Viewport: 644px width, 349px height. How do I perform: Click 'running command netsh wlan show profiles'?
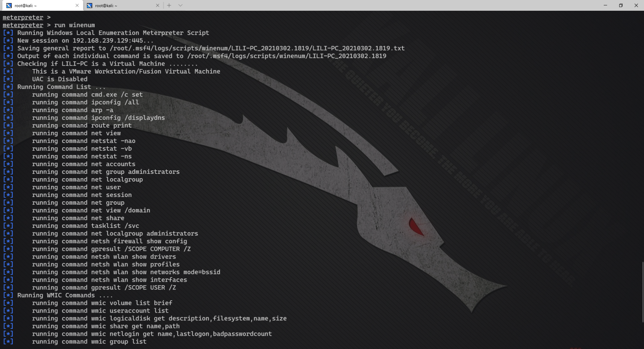[106, 264]
